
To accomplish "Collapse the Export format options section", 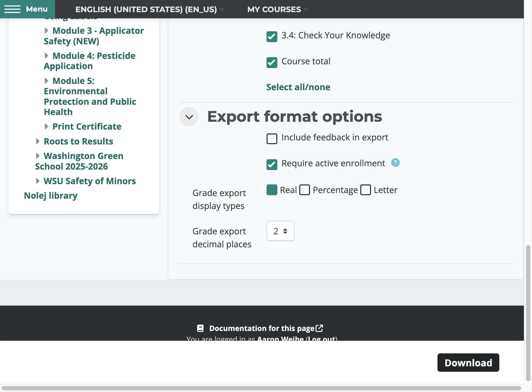I will pos(189,117).
